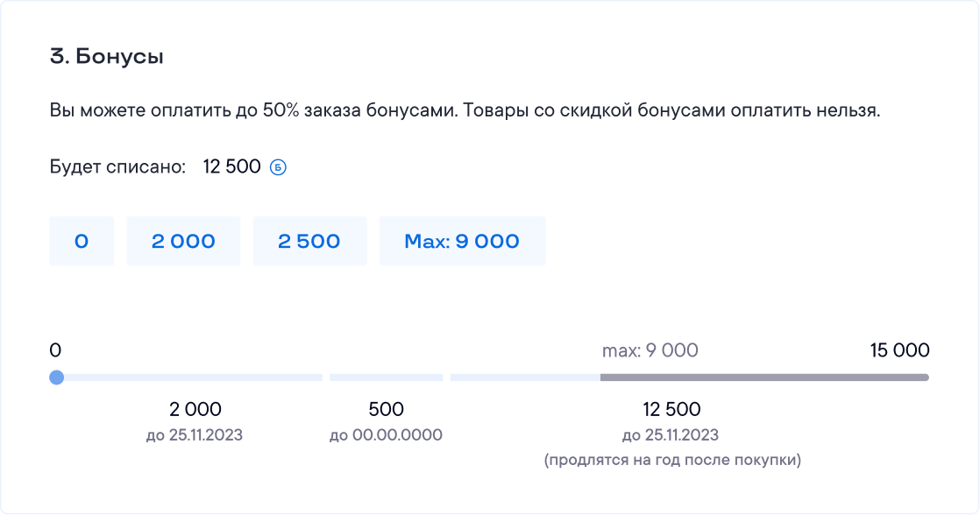Click the Будет списано label

117,166
